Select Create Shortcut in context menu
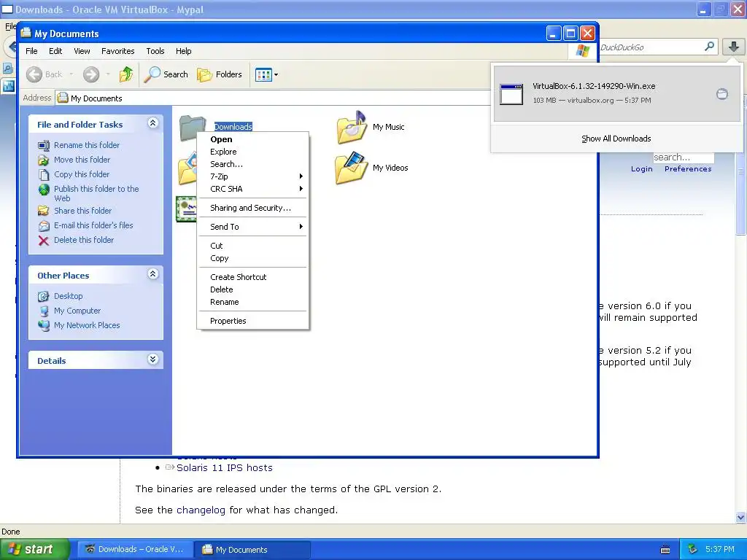The height and width of the screenshot is (560, 747). click(x=253, y=277)
